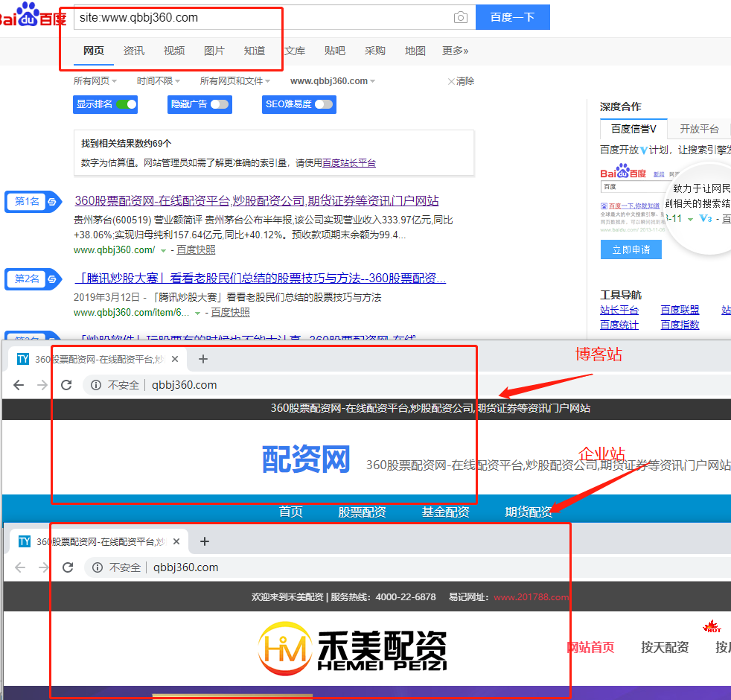Close the upper browser tab 360股票配资网
Screen dimensions: 731x700
pos(175,359)
